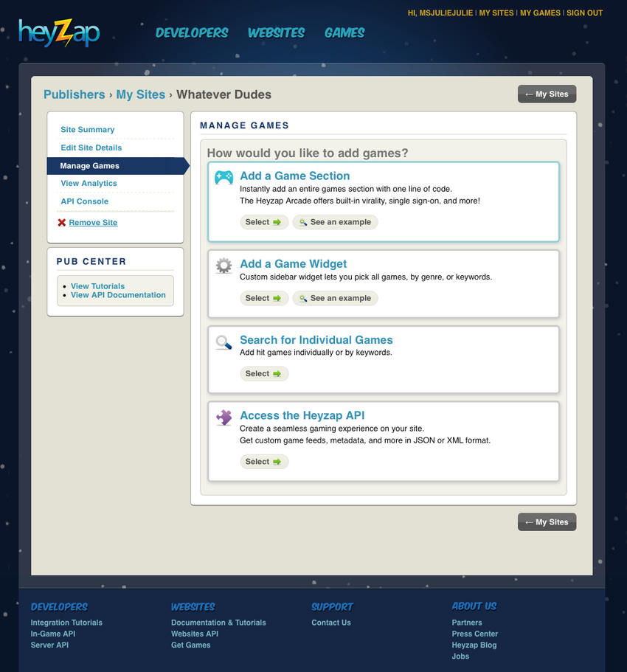627x672 pixels.
Task: Open Press Center footer link
Action: pyautogui.click(x=475, y=634)
